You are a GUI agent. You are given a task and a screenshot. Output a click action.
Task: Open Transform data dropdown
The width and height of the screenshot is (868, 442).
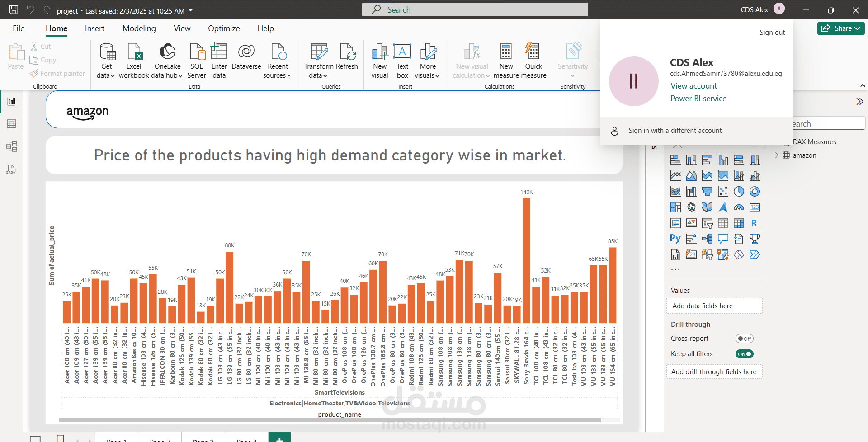[x=318, y=61]
